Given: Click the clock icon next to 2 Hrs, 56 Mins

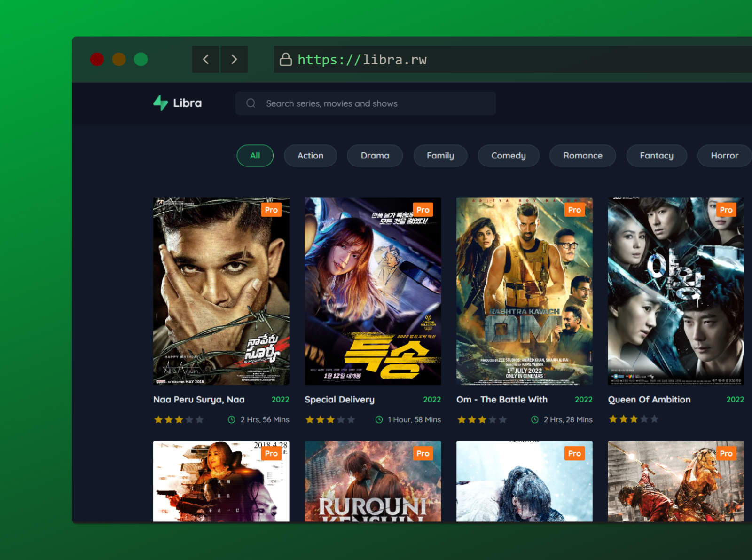Looking at the screenshot, I should [x=231, y=419].
